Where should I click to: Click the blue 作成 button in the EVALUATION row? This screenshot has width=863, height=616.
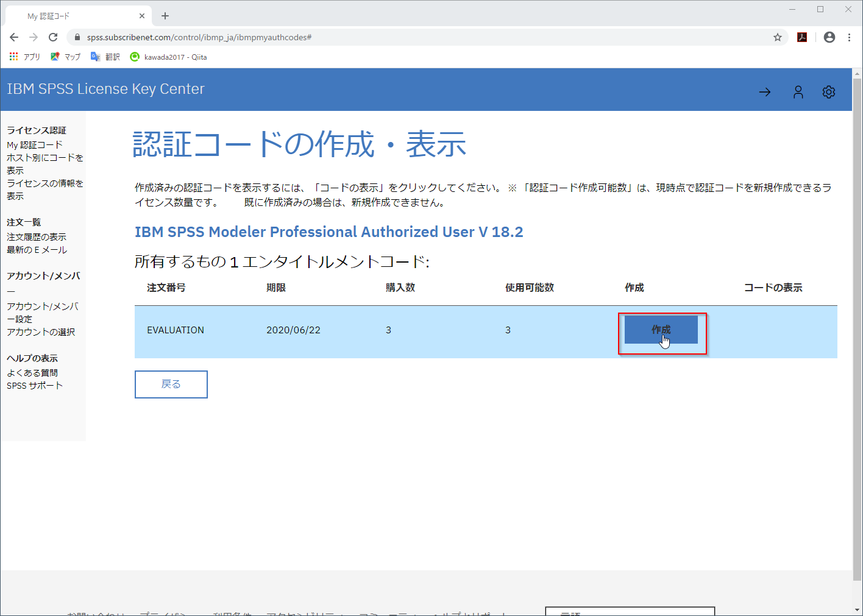[661, 330]
